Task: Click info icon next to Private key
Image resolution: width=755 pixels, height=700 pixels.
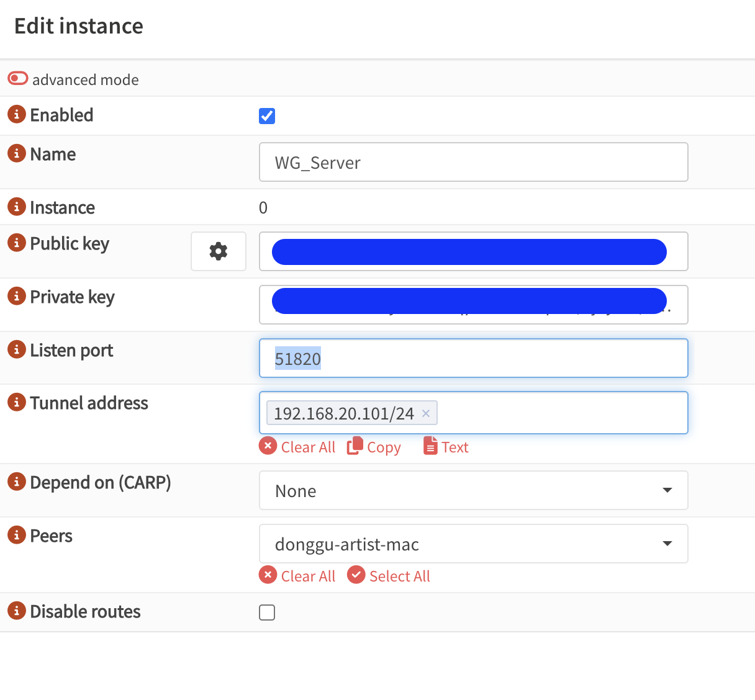Action: pos(17,296)
